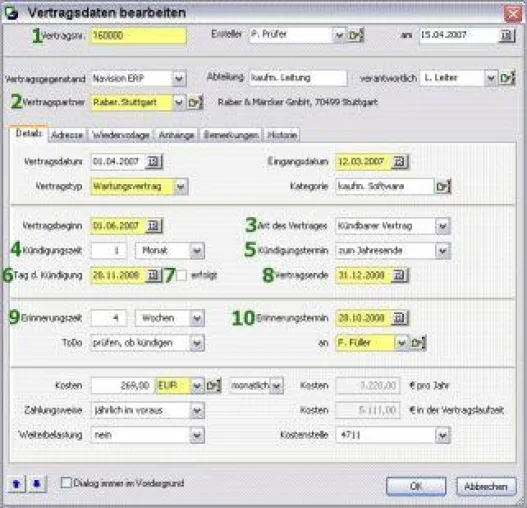This screenshot has width=527, height=508.
Task: Go to previous record with up arrow
Action: [16, 484]
